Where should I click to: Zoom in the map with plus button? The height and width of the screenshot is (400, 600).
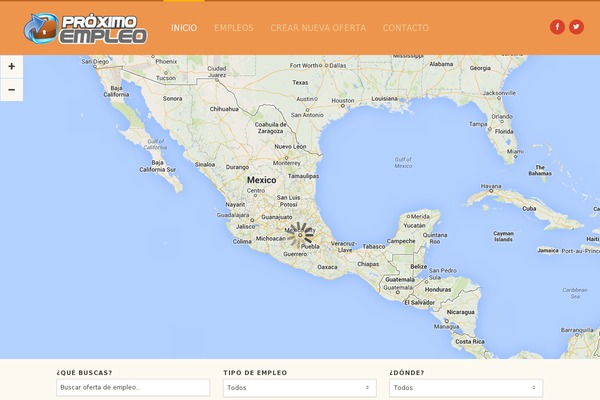(11, 66)
